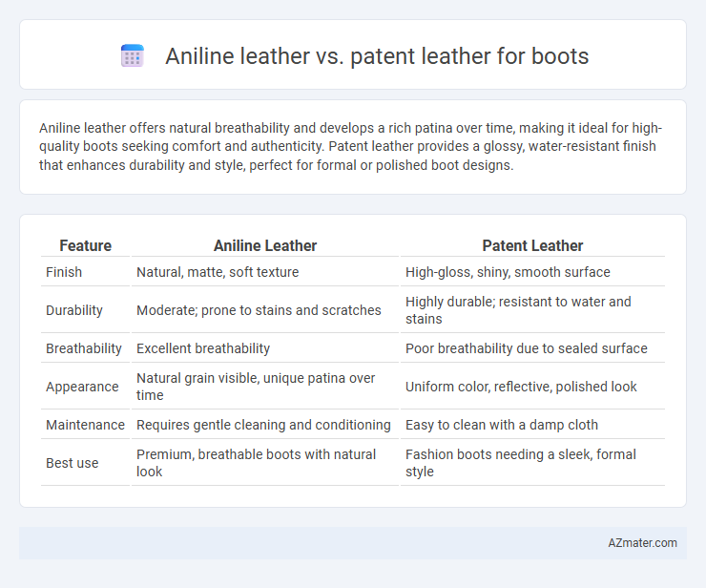Select cell 'Moderate; prone to stains and scratches'
Screen dimensions: 706x588
point(265,310)
